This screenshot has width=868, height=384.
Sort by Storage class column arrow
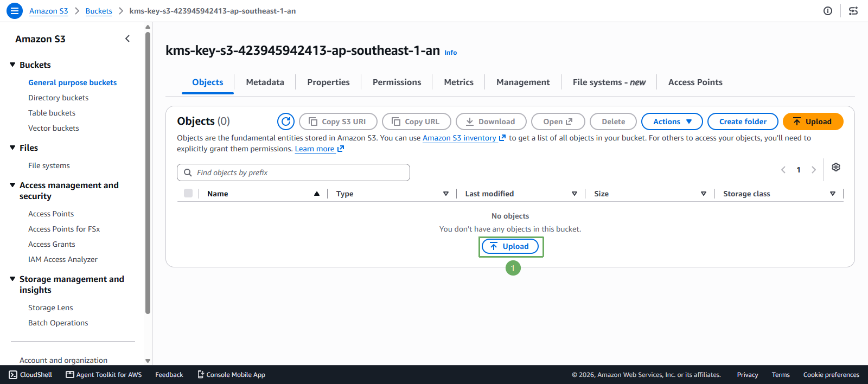click(833, 194)
